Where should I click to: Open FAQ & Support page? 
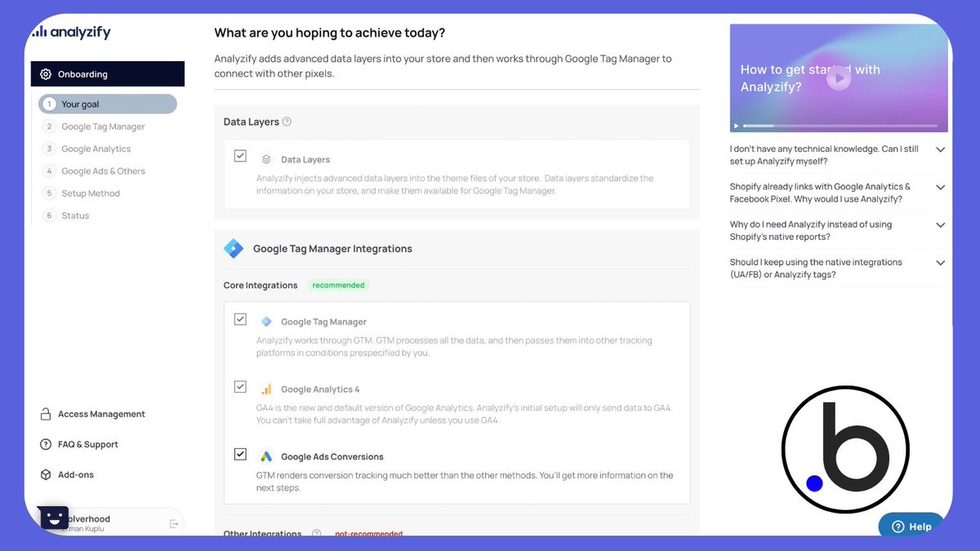[79, 444]
